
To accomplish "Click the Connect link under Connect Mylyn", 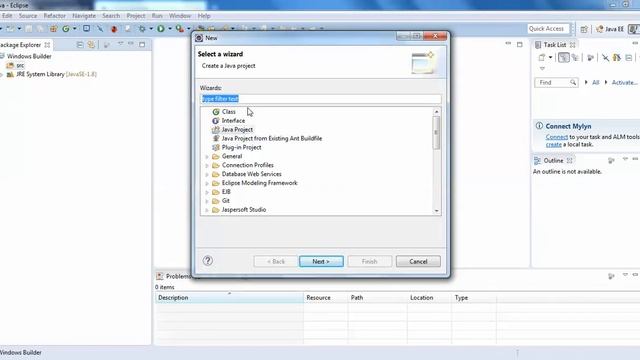I will (557, 137).
